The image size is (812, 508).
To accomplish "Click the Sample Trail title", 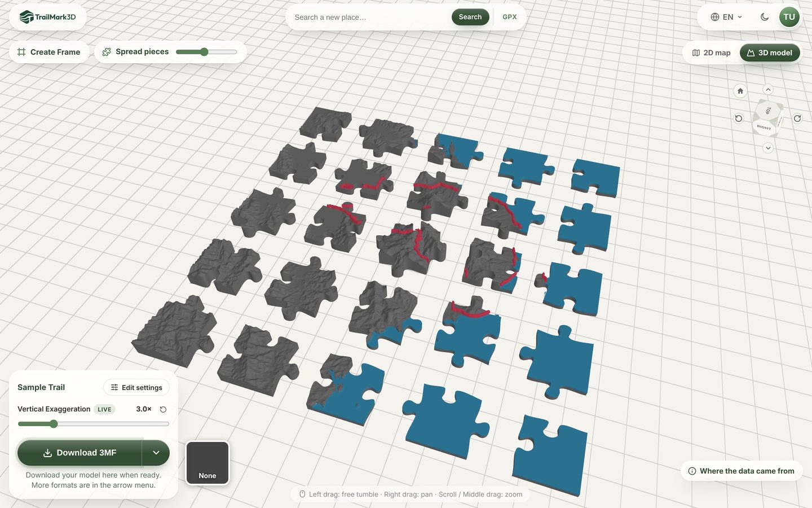I will point(41,387).
